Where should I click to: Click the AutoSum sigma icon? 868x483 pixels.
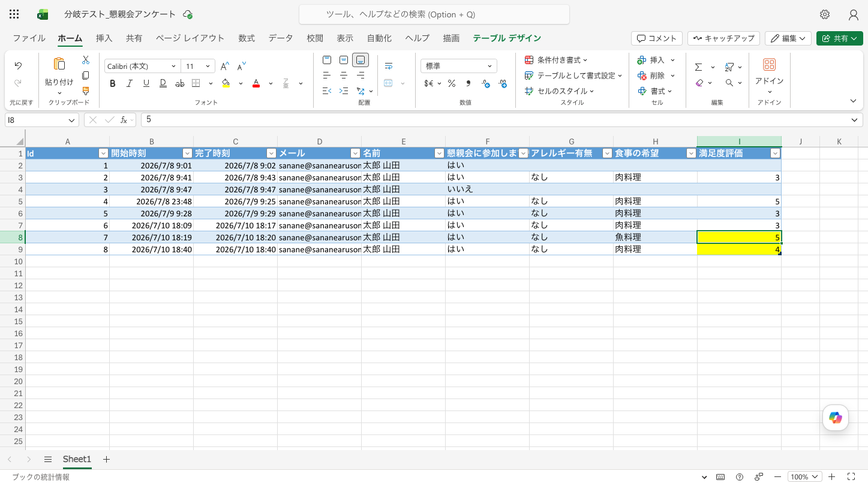pos(699,67)
